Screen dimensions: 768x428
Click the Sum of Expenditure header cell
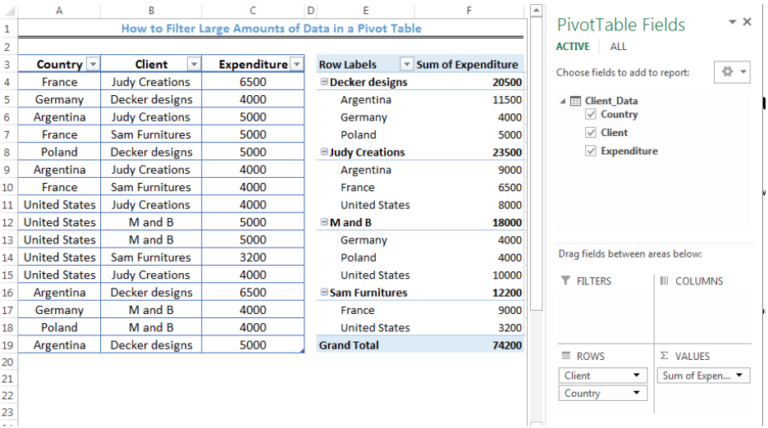[467, 64]
